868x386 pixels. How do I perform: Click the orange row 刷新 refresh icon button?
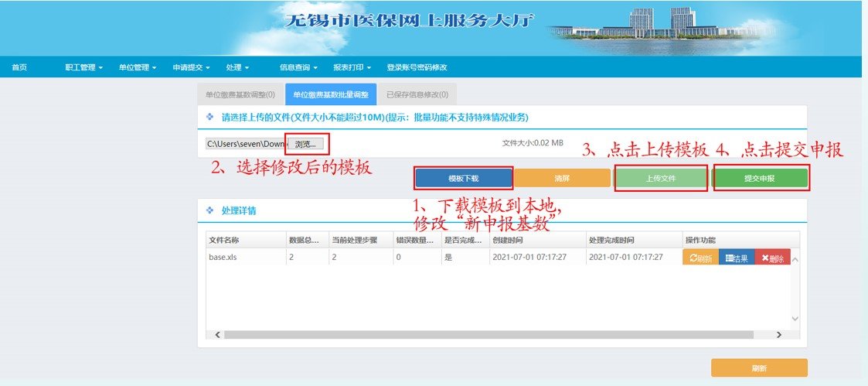[700, 258]
